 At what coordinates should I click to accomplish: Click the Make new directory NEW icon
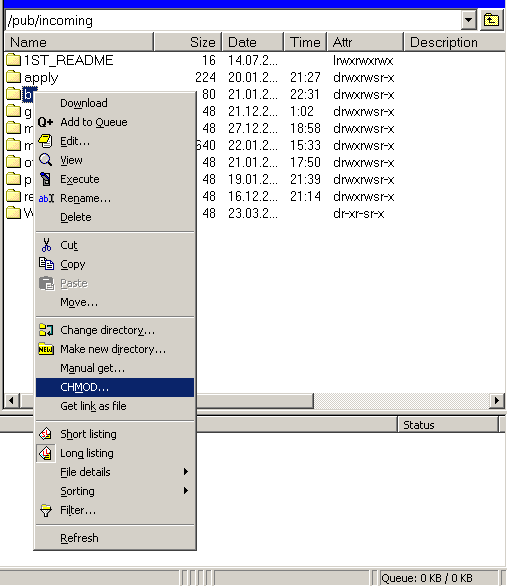(46, 349)
